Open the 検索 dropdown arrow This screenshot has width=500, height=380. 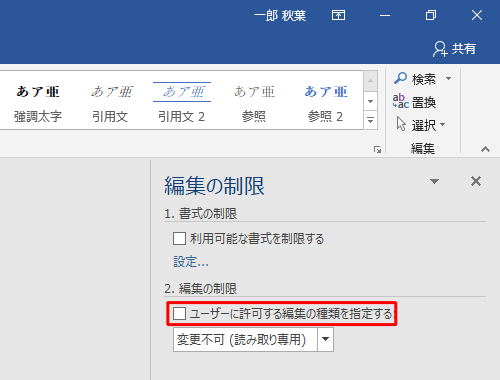click(448, 79)
